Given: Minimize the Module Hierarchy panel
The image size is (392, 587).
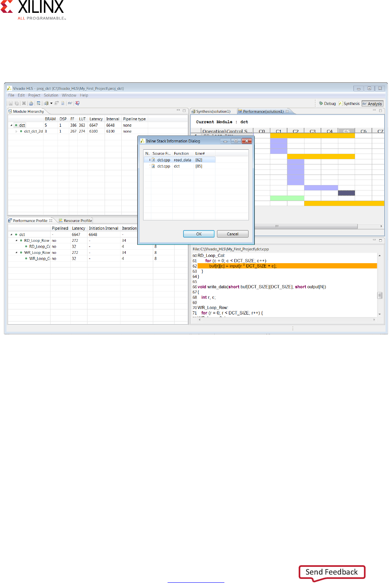Looking at the screenshot, I should pos(178,110).
